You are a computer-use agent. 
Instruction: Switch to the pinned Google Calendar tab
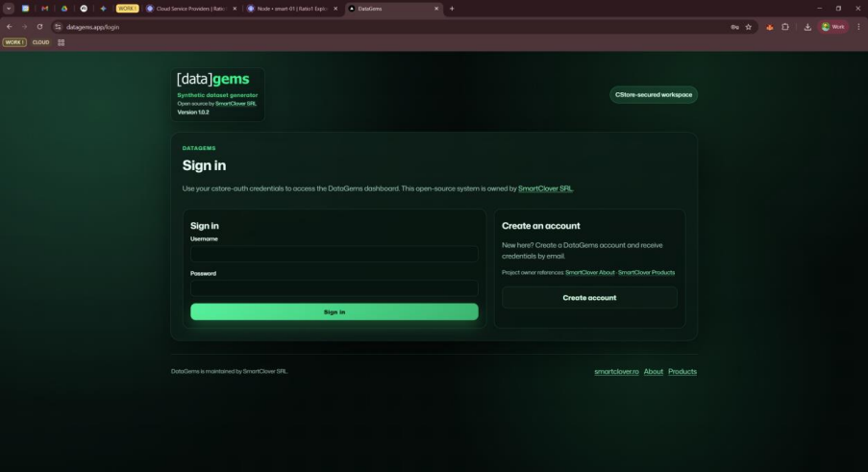click(25, 9)
